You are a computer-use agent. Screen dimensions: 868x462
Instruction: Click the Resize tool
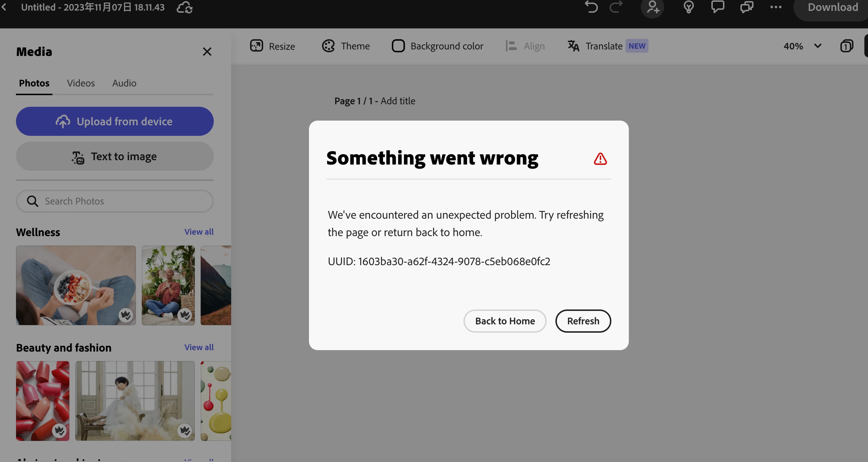[273, 46]
